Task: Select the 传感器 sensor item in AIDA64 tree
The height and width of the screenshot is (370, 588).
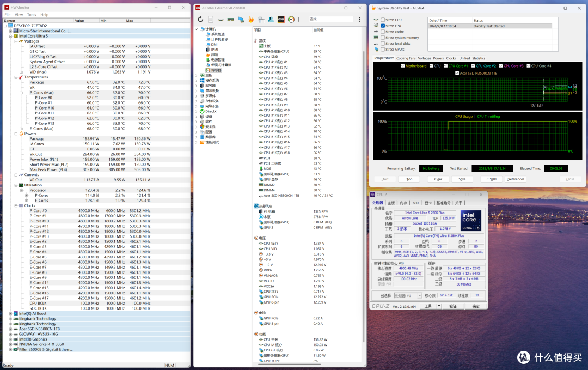Action: 214,70
